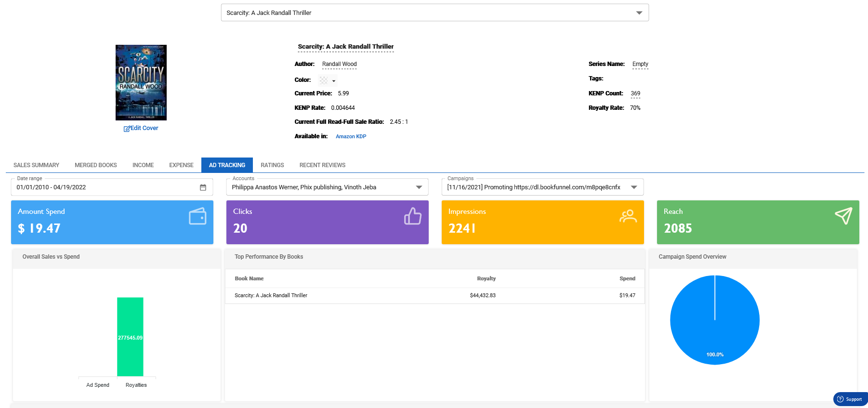868x408 pixels.
Task: Select the Scarcity: A Jack Randall Thriller table row
Action: 435,296
